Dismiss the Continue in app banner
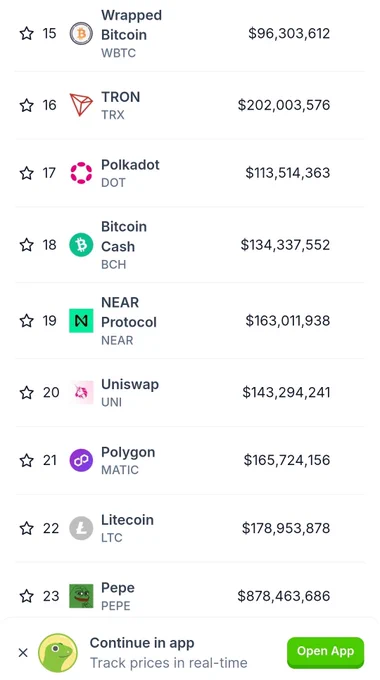 pos(23,652)
